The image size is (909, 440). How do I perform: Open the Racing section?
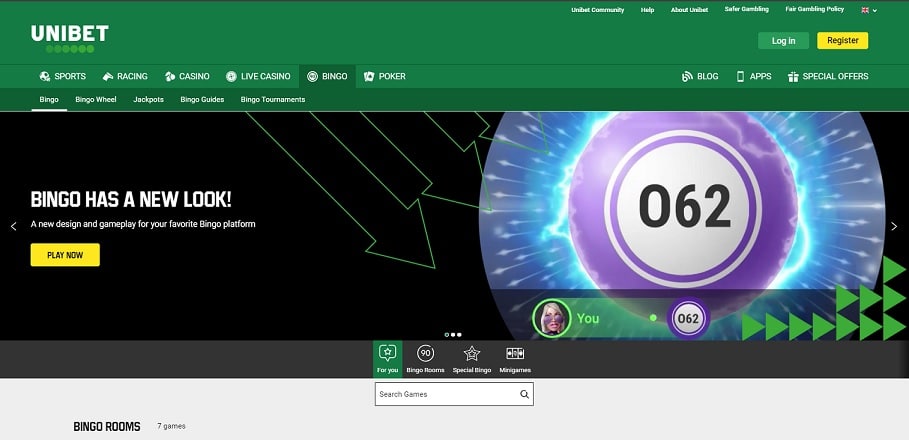125,76
